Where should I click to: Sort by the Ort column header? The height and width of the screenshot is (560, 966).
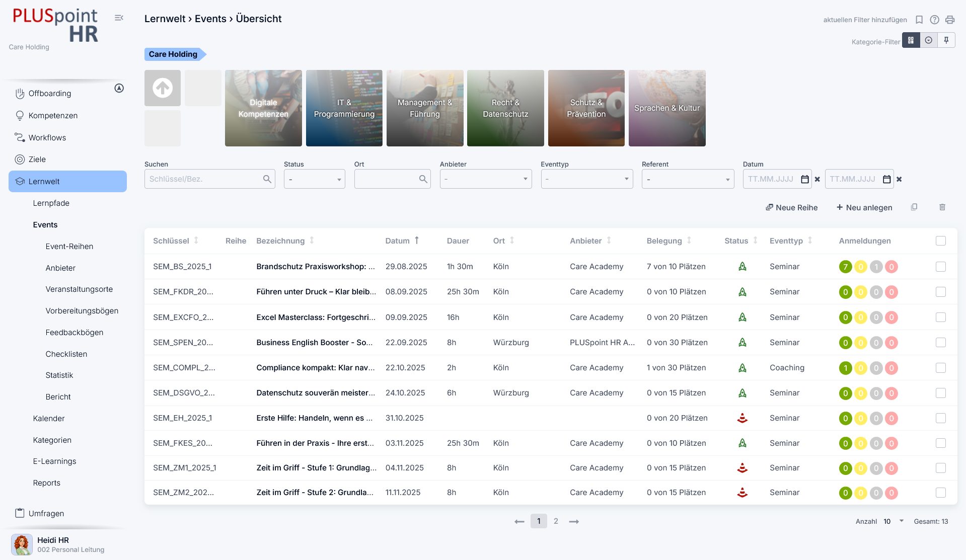coord(503,241)
